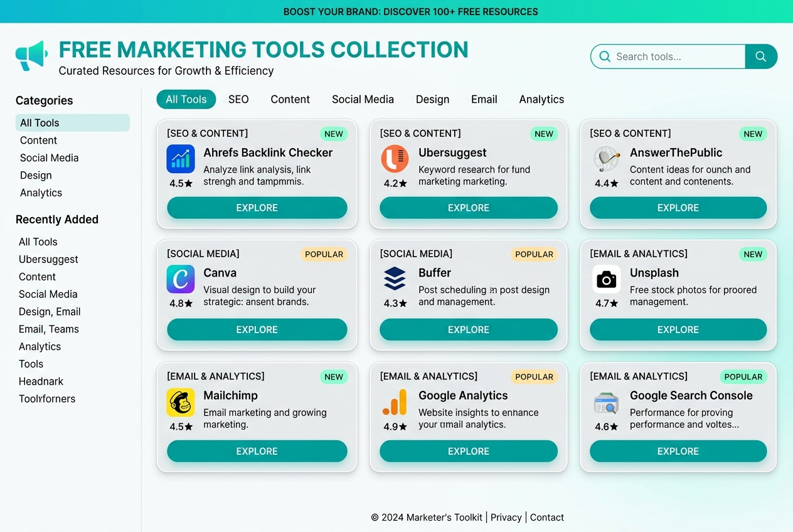The image size is (793, 532).
Task: Select Content under Categories sidebar
Action: coord(38,141)
